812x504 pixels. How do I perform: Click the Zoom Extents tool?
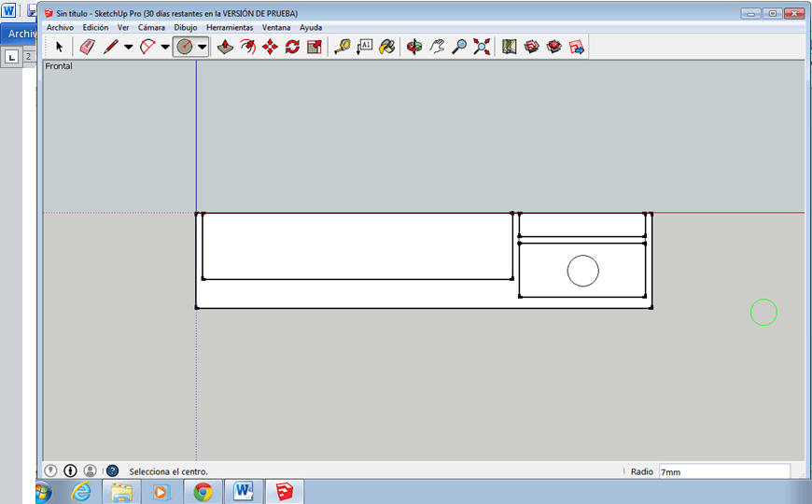[x=482, y=48]
